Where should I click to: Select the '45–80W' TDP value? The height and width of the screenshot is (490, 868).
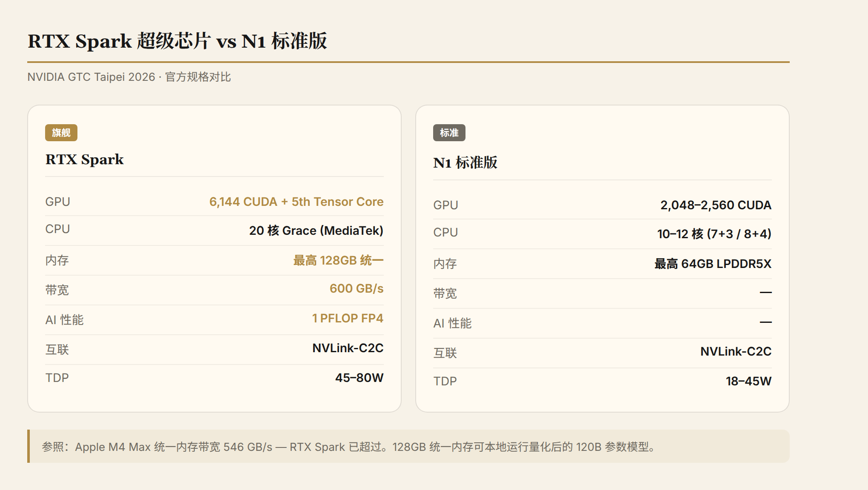click(x=360, y=378)
